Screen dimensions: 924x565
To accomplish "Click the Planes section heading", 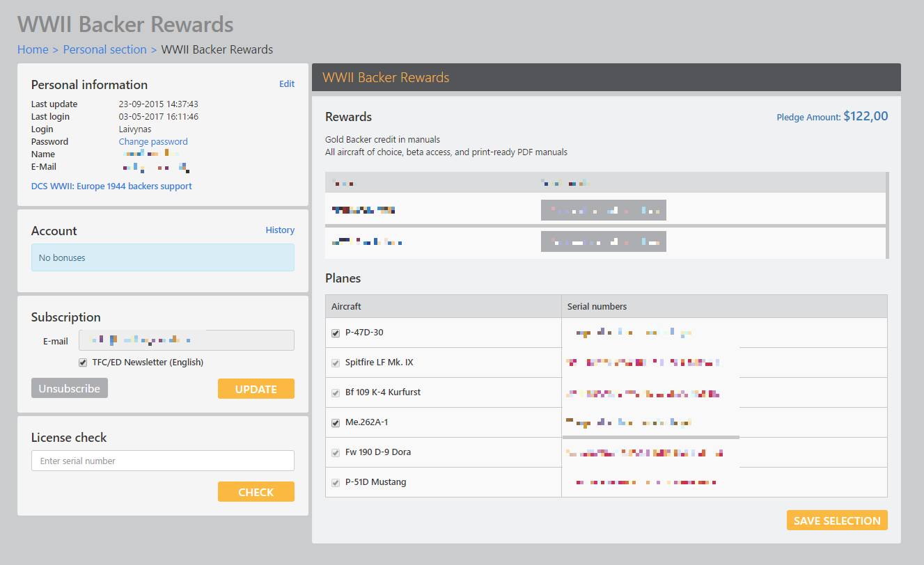I will point(343,278).
